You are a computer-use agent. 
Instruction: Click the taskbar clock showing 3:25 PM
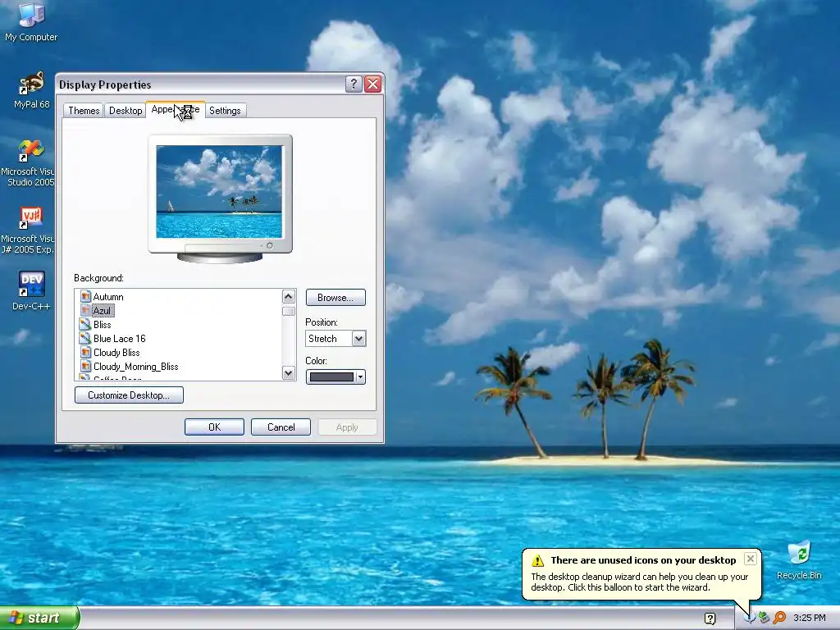click(810, 618)
